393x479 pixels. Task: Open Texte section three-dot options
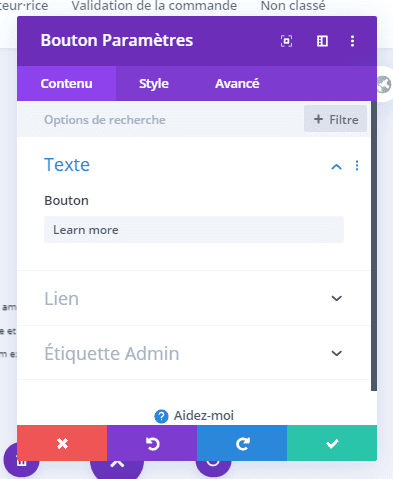click(x=357, y=166)
